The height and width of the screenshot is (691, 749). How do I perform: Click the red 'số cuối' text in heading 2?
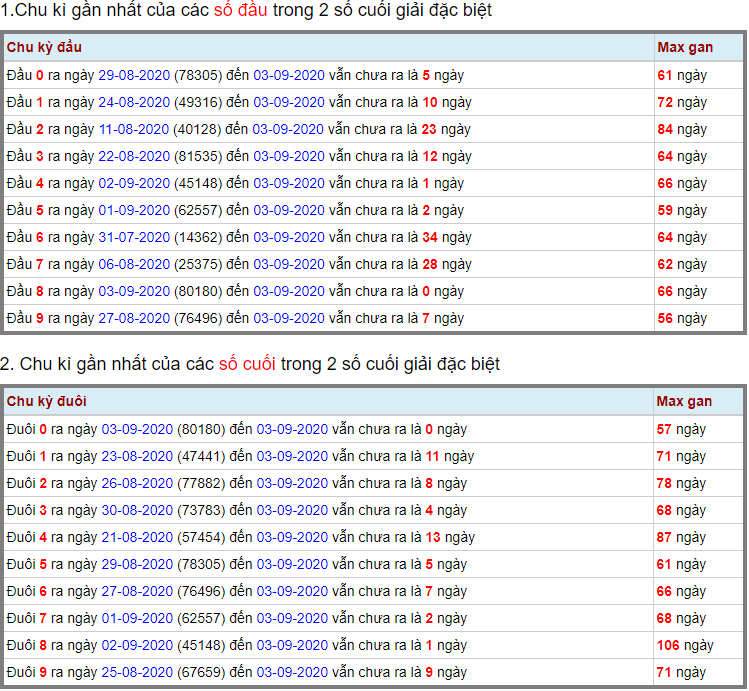click(x=247, y=364)
